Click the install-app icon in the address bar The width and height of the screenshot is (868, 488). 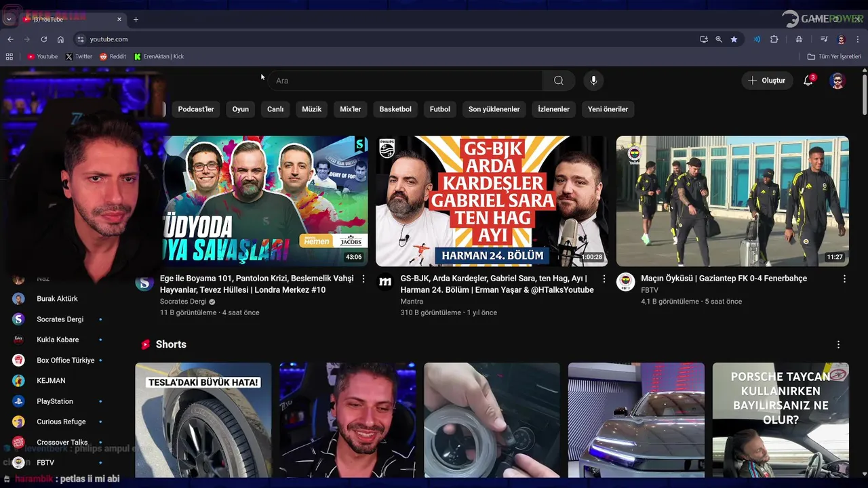tap(704, 39)
